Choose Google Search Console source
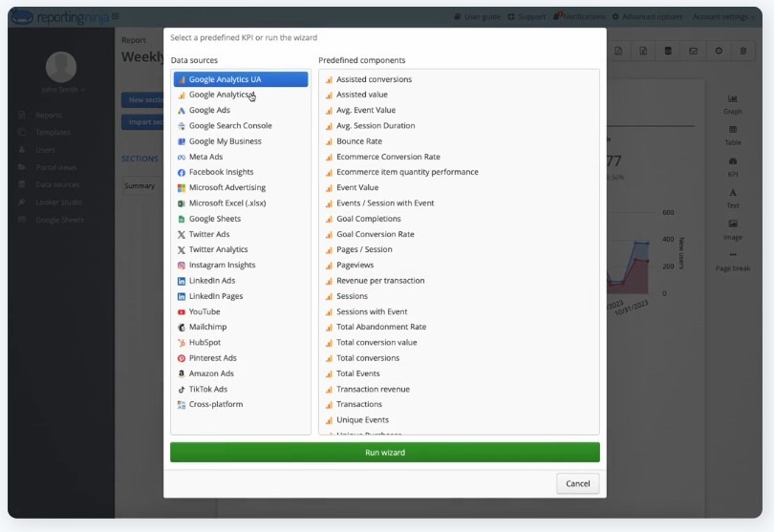 tap(241, 126)
